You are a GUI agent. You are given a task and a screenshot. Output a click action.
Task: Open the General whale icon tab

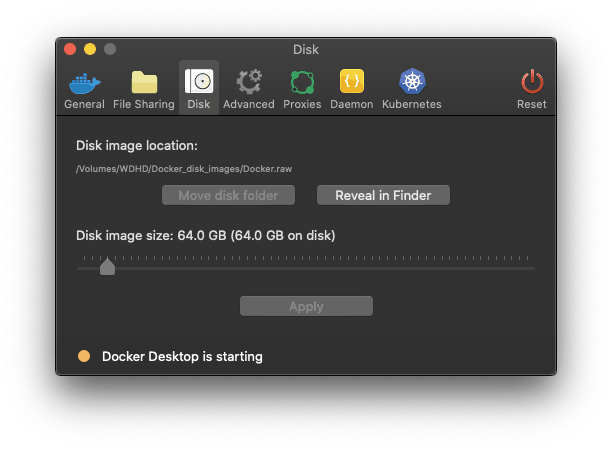[x=85, y=83]
